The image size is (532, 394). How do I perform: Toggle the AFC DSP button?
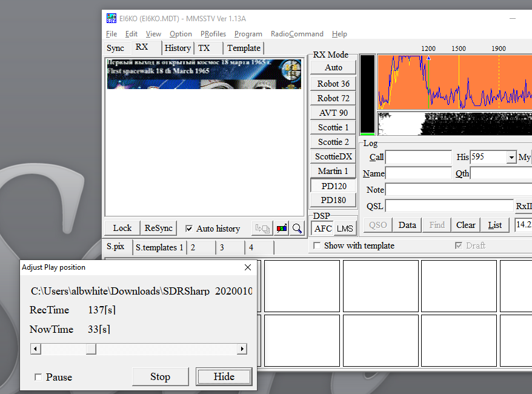[x=323, y=229]
